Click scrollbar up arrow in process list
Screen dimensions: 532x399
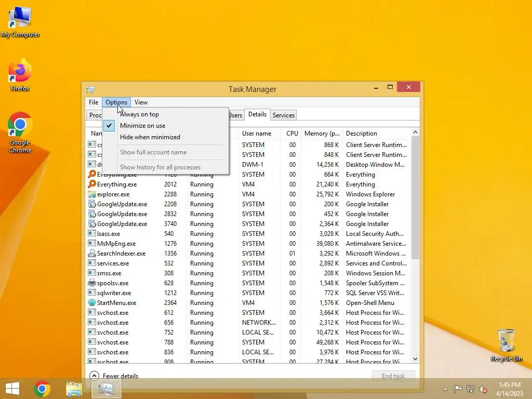pos(415,132)
